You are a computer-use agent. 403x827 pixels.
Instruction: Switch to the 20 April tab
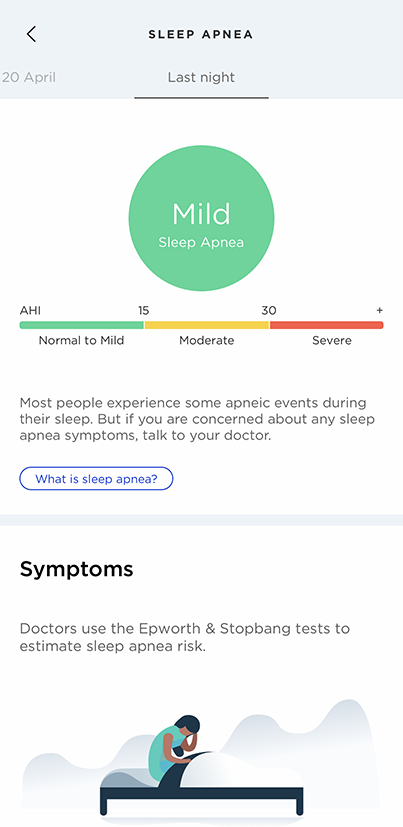pyautogui.click(x=27, y=78)
